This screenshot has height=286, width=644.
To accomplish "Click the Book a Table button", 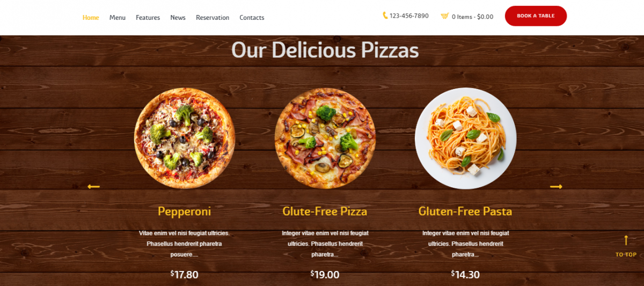I will coord(536,16).
